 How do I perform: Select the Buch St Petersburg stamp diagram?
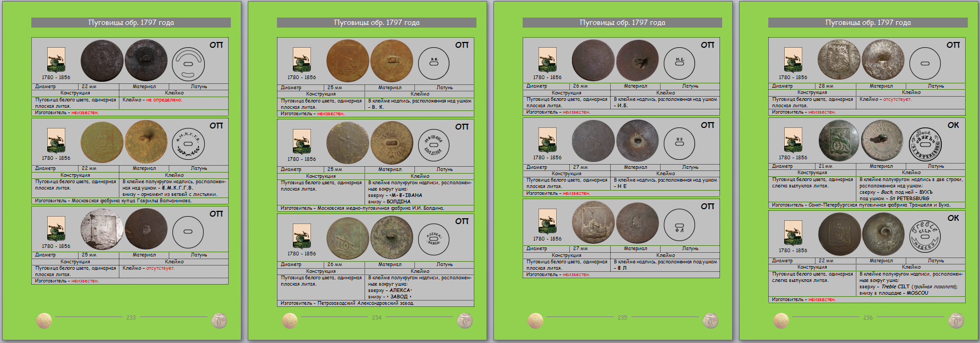click(x=925, y=144)
